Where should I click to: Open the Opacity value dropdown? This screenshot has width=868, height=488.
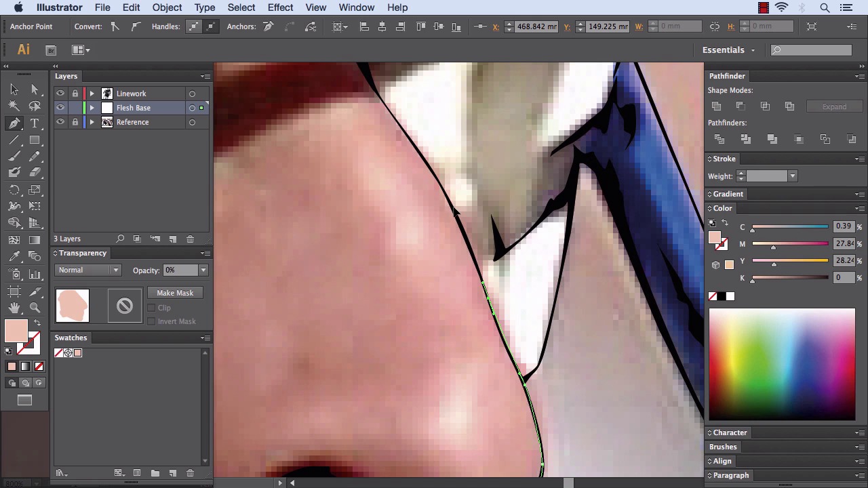[x=203, y=270]
